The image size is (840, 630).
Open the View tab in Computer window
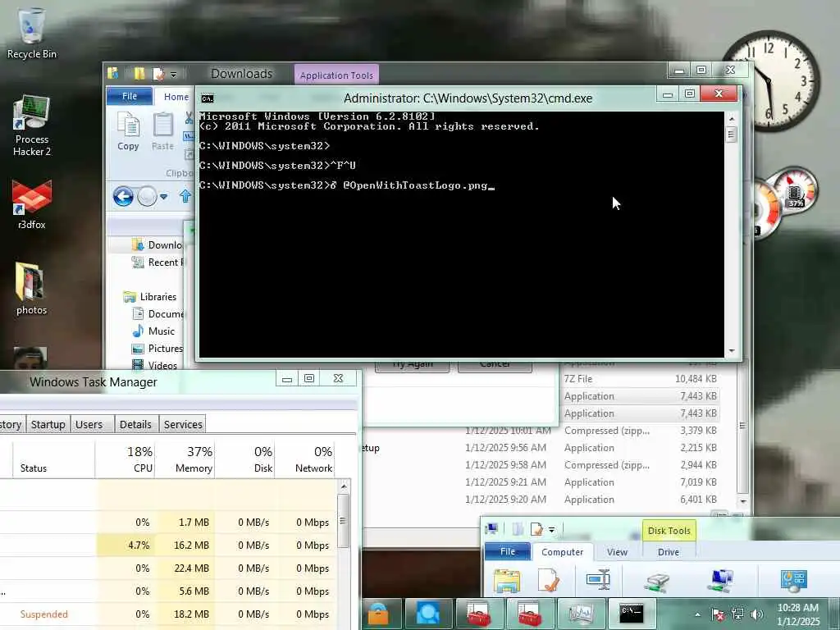pos(617,552)
